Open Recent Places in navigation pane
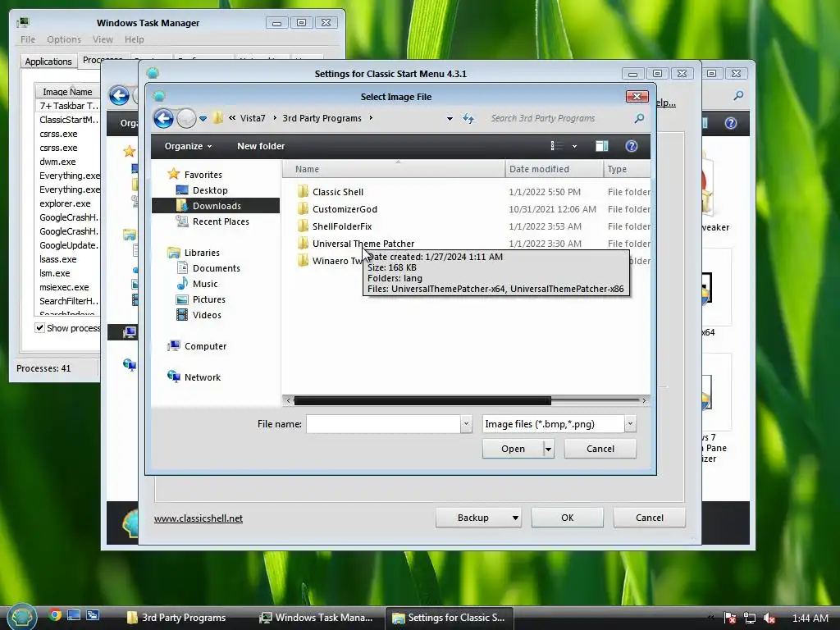 (x=220, y=221)
